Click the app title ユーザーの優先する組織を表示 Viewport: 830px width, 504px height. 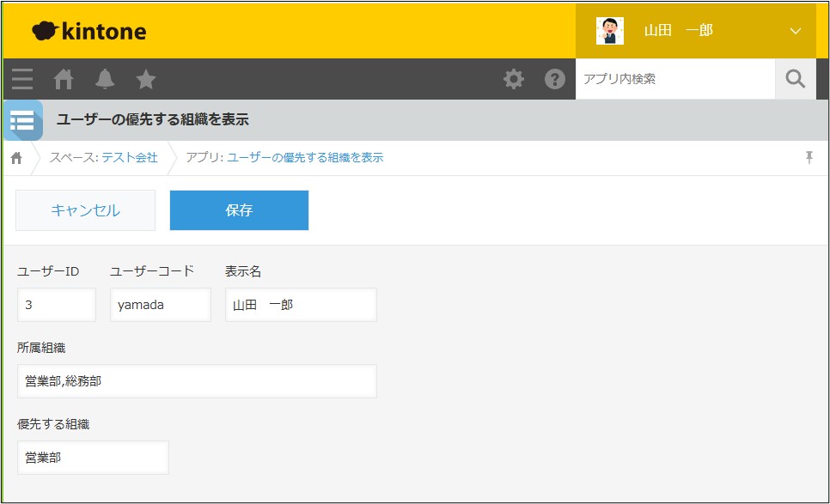pos(153,119)
